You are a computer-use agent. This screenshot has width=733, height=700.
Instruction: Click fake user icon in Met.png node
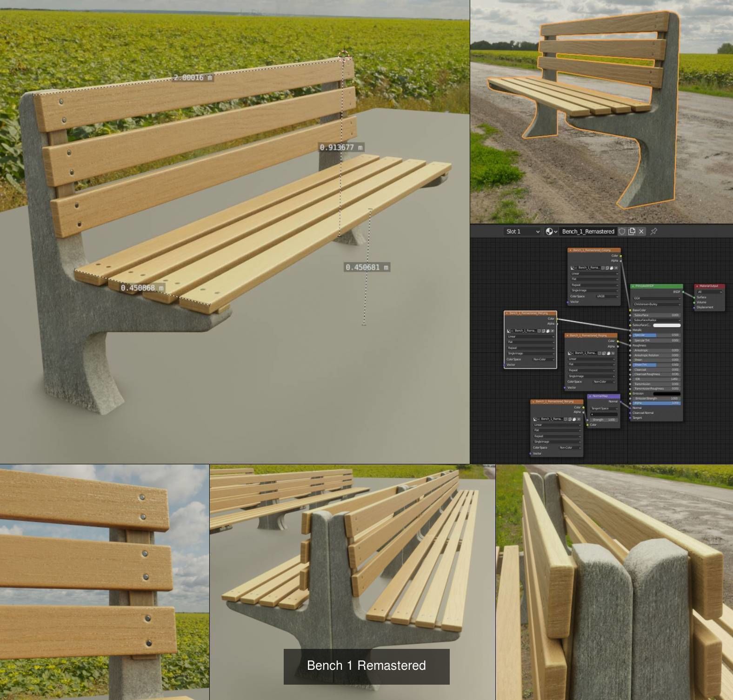[539, 331]
